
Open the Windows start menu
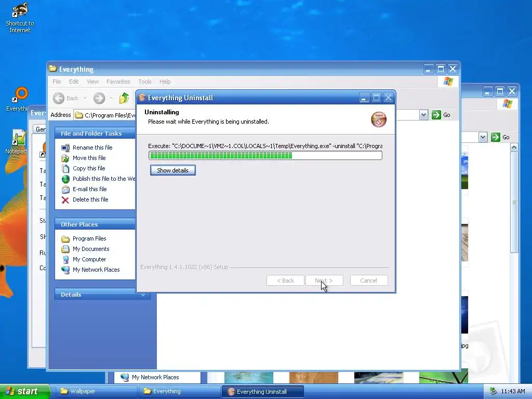click(x=25, y=392)
